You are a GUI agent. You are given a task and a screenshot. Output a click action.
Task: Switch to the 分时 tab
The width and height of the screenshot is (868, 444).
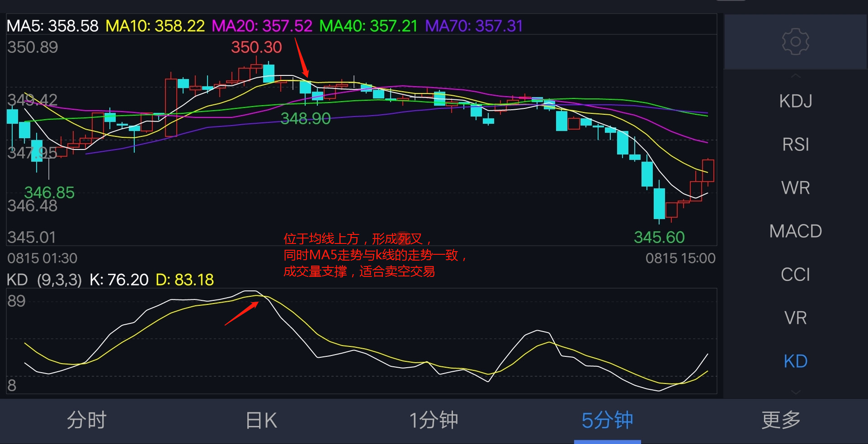click(87, 420)
